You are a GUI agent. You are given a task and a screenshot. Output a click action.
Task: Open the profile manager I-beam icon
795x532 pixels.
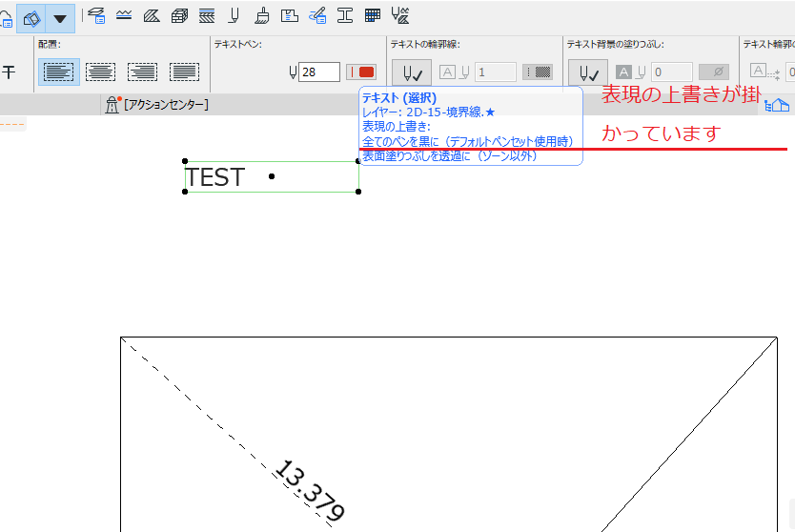tap(345, 15)
